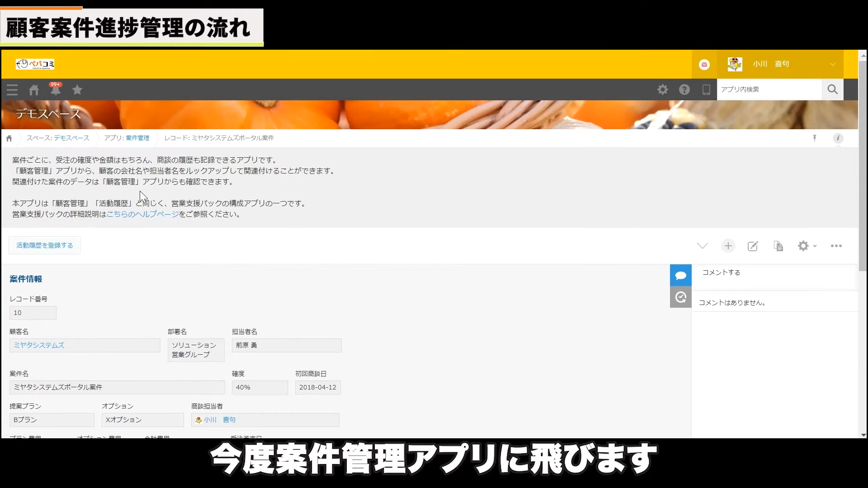This screenshot has height=488, width=868.
Task: Open the favorites star icon
Action: 77,90
